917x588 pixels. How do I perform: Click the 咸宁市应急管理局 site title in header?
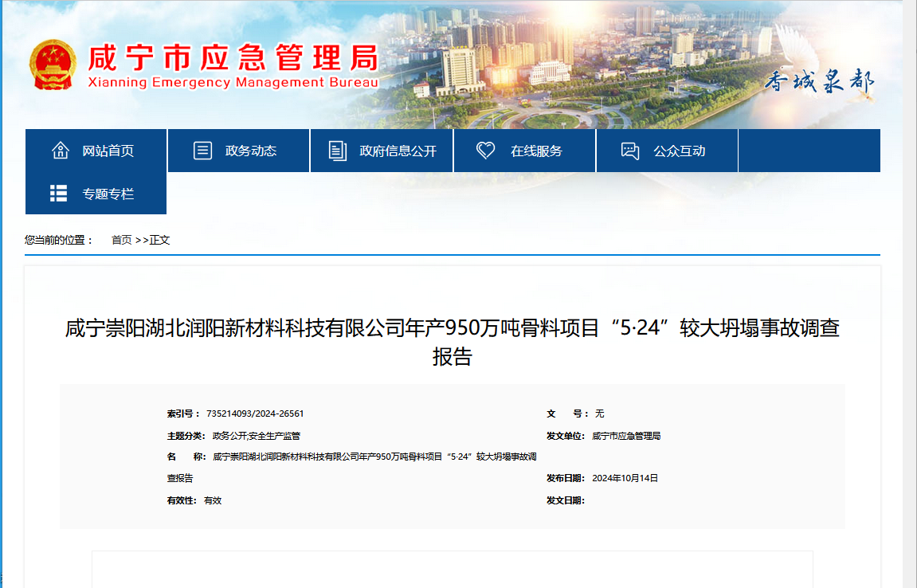pos(231,58)
